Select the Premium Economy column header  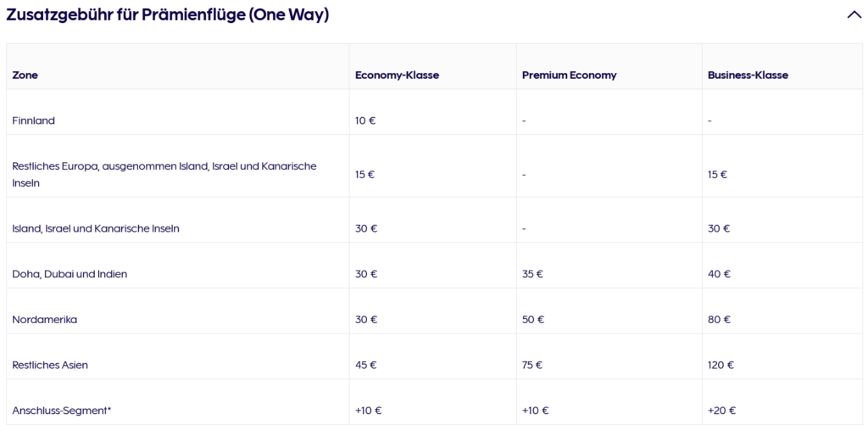pyautogui.click(x=569, y=76)
